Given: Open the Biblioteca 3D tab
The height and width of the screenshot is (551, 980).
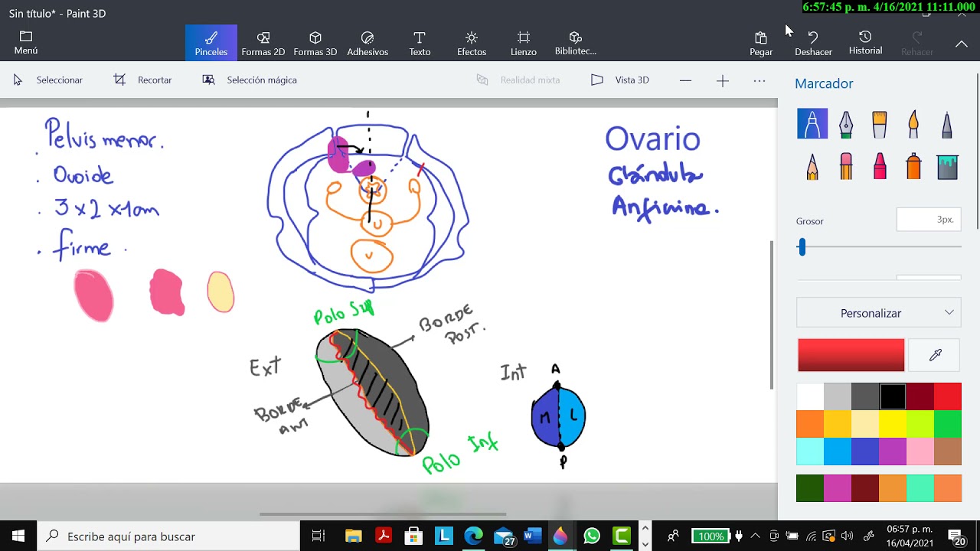Looking at the screenshot, I should coord(576,43).
